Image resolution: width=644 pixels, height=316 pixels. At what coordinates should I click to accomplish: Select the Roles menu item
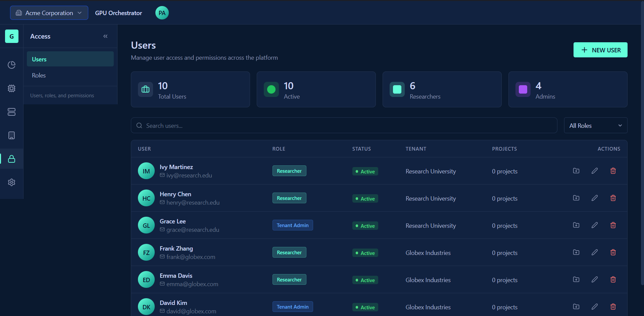tap(39, 75)
